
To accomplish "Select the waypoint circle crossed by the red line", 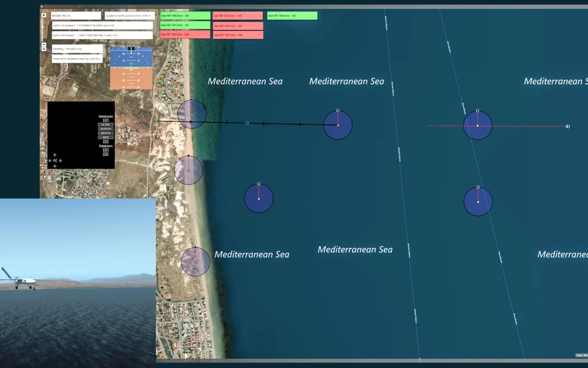I will coord(477,125).
